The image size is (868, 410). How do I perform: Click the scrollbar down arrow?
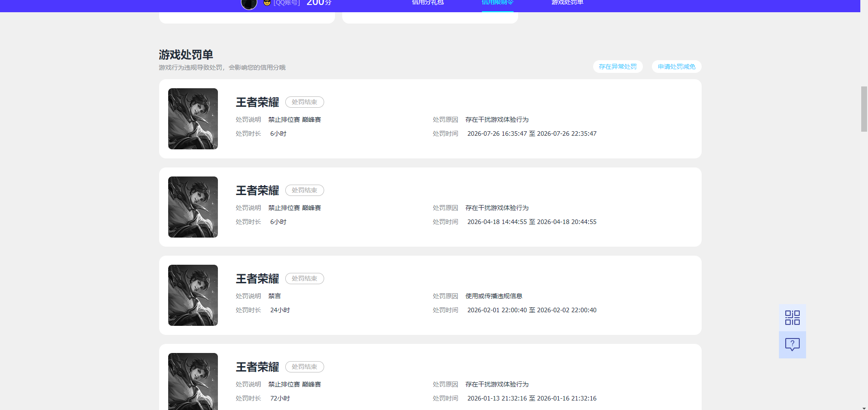[x=864, y=408]
